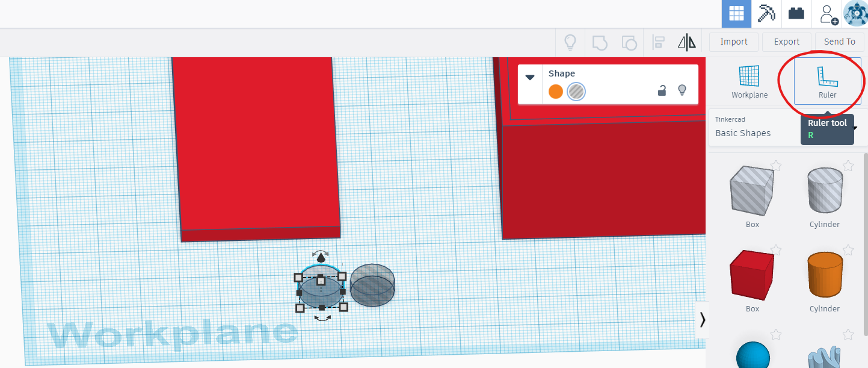Click the Import button
This screenshot has width=868, height=368.
733,42
